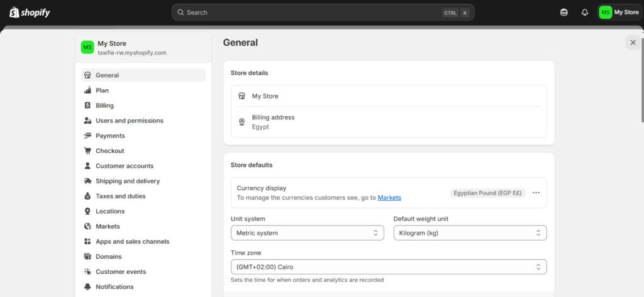Click the green MS avatar in top bar
The image size is (644, 297).
(x=606, y=13)
